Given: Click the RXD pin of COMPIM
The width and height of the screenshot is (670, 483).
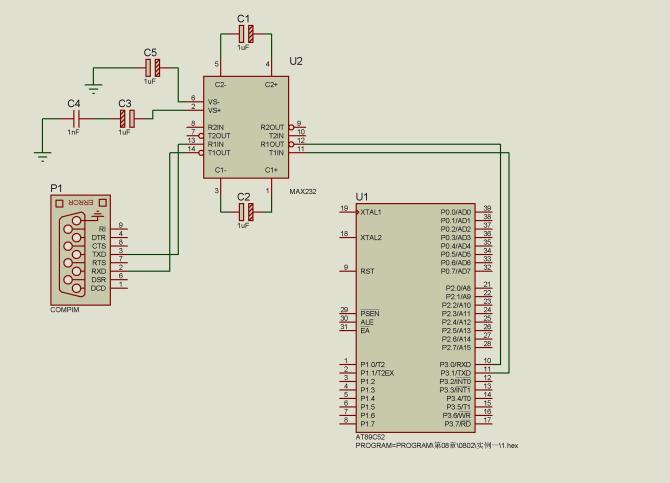Looking at the screenshot, I should tap(117, 271).
